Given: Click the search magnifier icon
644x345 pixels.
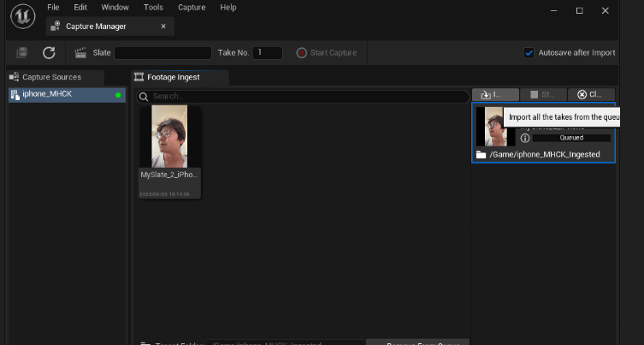Looking at the screenshot, I should 144,97.
